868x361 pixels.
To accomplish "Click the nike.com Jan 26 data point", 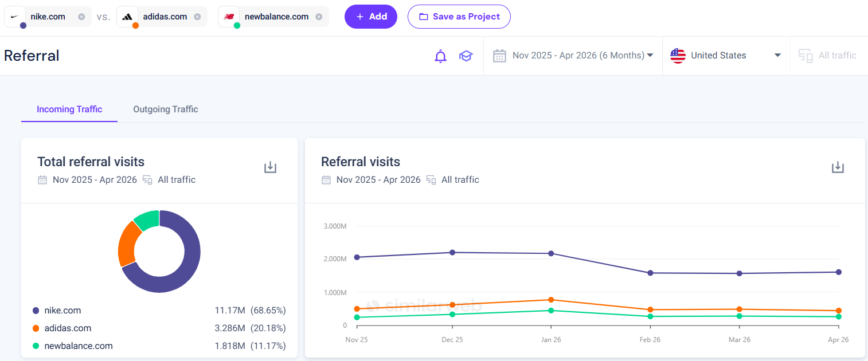I will pyautogui.click(x=551, y=253).
